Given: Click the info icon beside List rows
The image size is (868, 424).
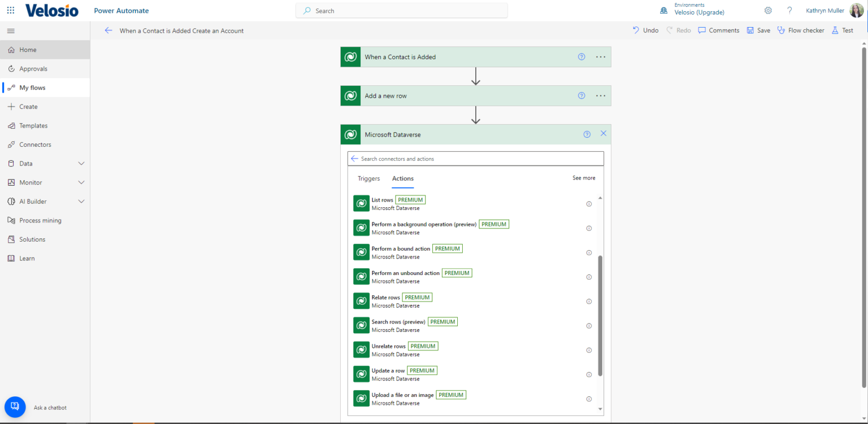Looking at the screenshot, I should (x=589, y=204).
